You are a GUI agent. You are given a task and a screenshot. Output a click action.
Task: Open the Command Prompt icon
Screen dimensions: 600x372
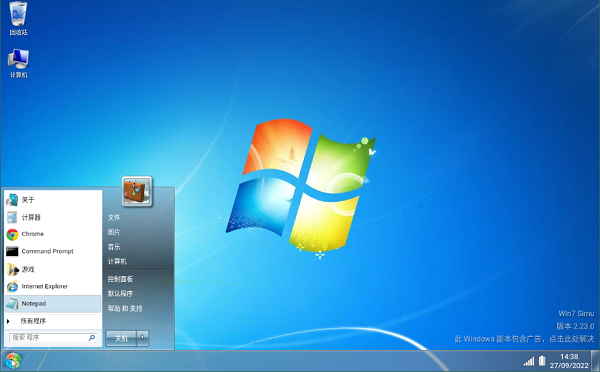tap(12, 251)
